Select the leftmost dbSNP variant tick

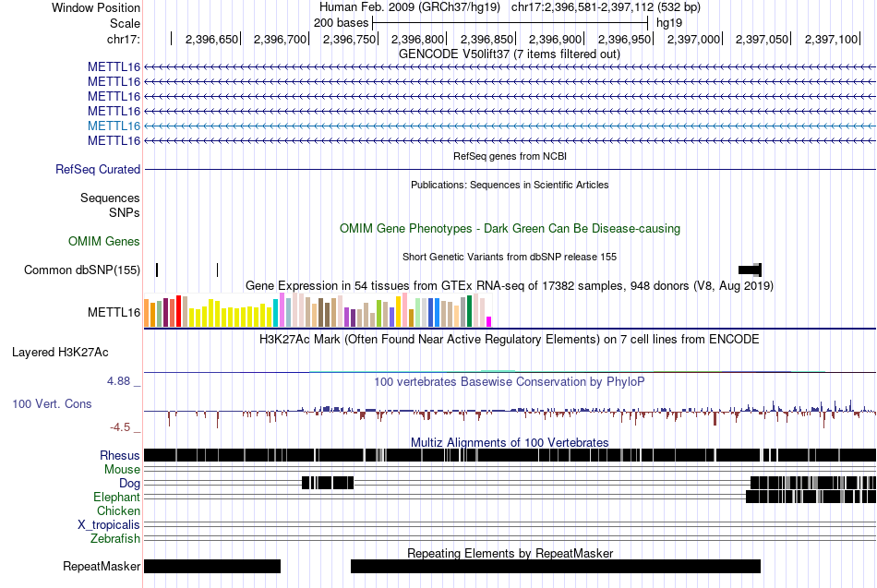157,270
